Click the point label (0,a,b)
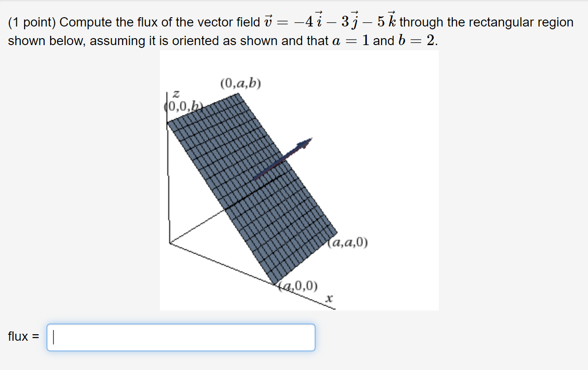 pyautogui.click(x=241, y=83)
